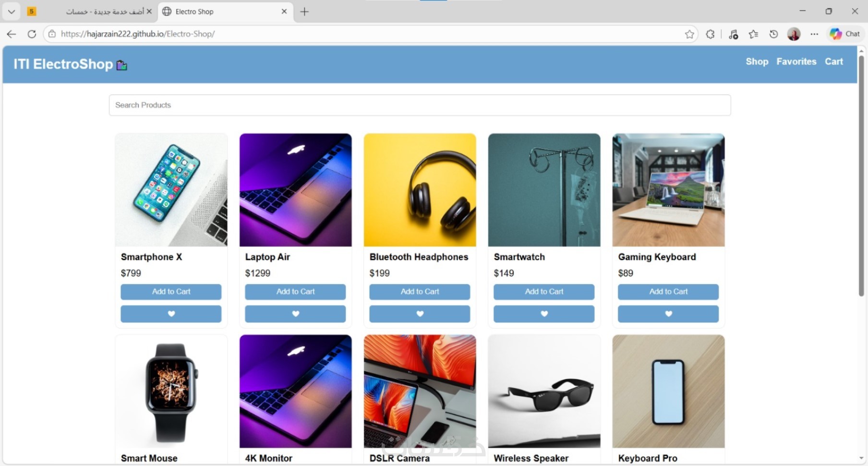Click the ITI ElectroShop logo title
868x466 pixels.
coord(70,64)
